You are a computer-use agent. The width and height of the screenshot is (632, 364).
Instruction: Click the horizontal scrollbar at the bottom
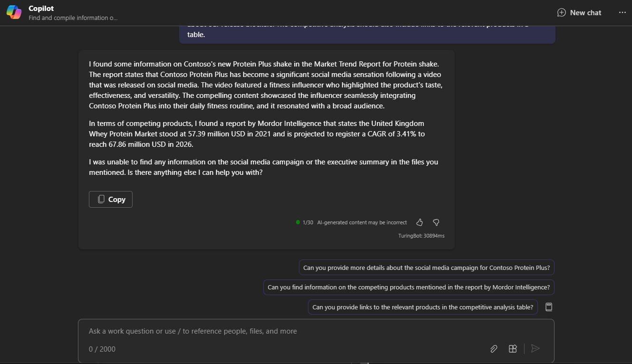click(363, 362)
